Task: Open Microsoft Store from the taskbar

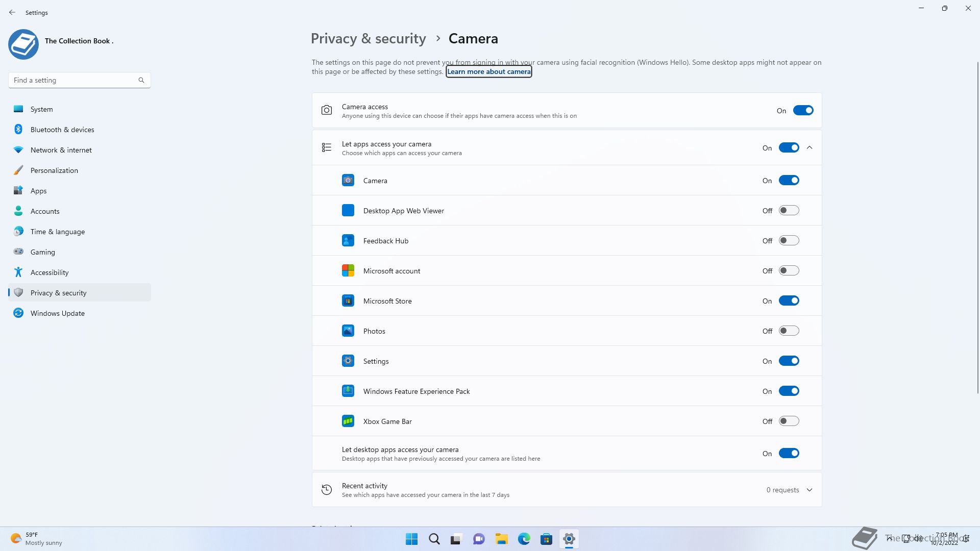Action: [x=546, y=539]
